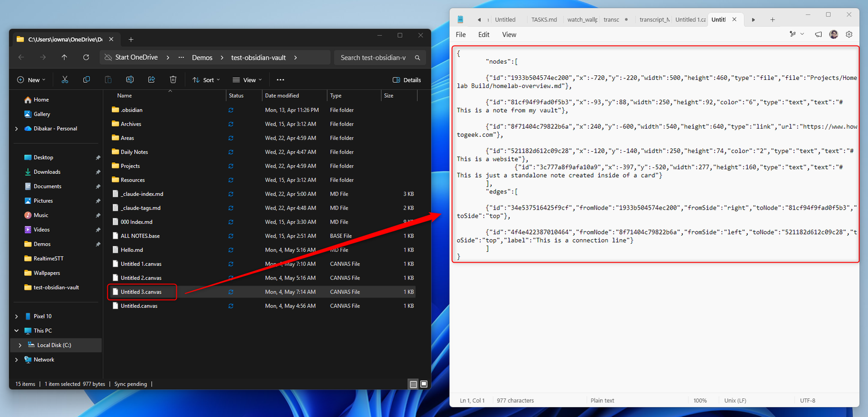Open the Notepad AI rewrite dropdown chevron
This screenshot has width=868, height=417.
click(x=802, y=35)
